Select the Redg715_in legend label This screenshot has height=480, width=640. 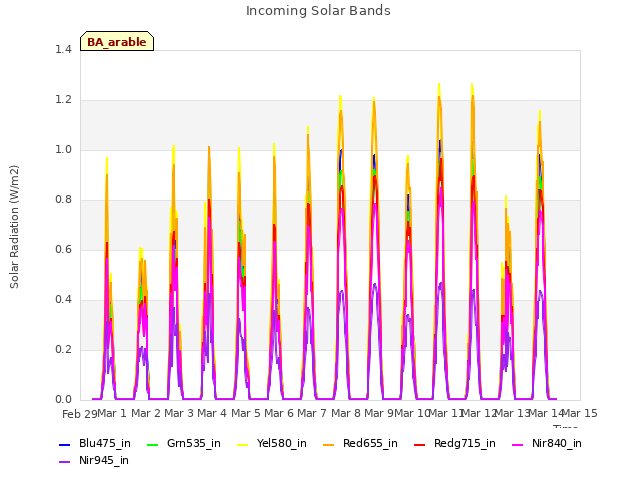pos(465,444)
